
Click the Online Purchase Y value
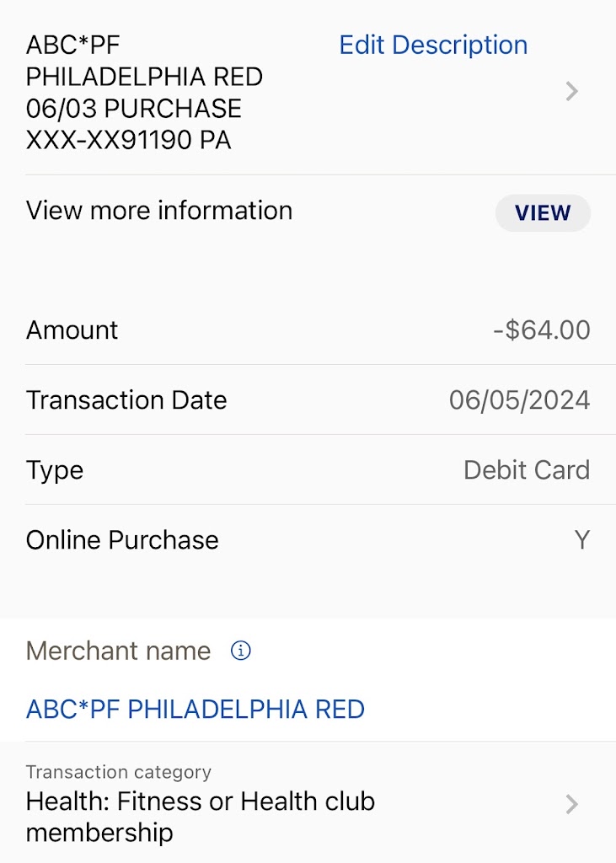coord(581,539)
